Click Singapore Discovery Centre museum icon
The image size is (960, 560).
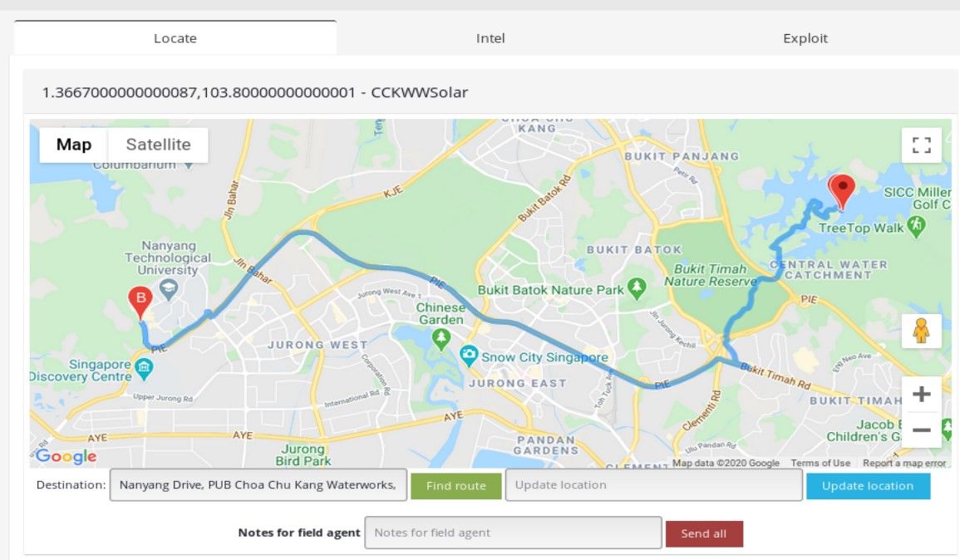click(x=144, y=368)
